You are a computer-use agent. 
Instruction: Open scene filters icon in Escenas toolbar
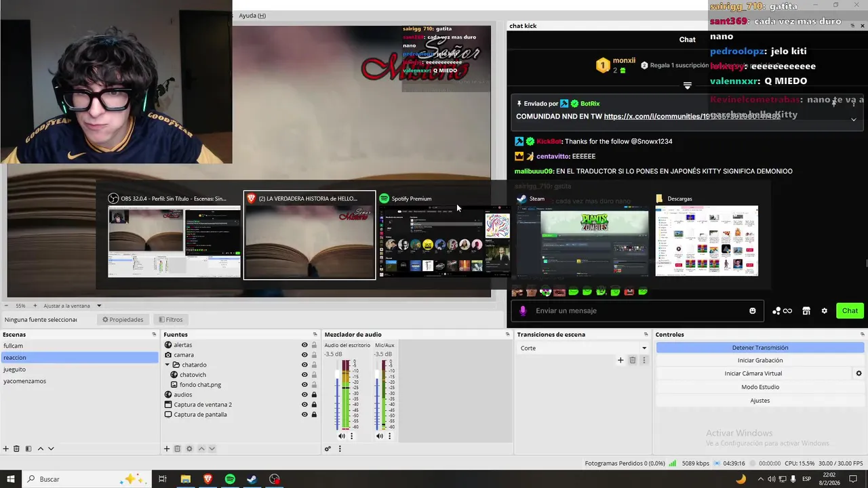(28, 449)
